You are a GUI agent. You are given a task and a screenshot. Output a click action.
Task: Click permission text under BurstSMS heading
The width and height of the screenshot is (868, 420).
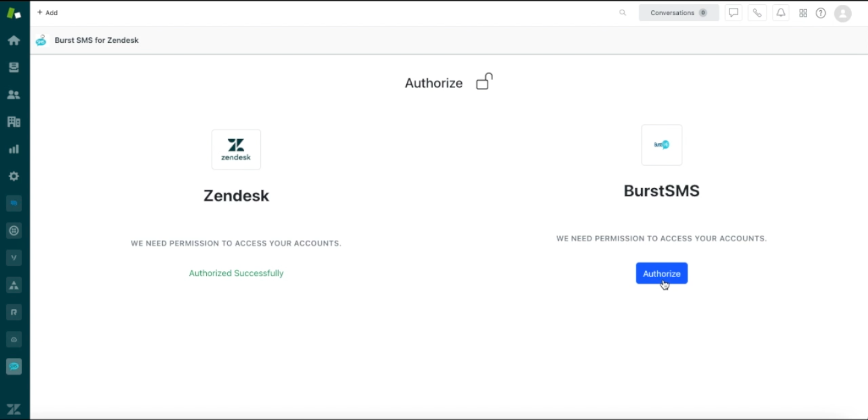click(661, 239)
